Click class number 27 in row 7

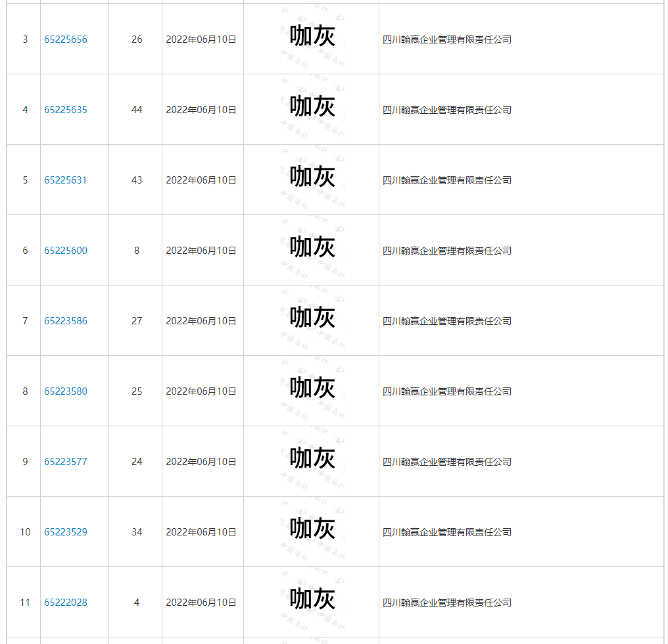[x=137, y=320]
